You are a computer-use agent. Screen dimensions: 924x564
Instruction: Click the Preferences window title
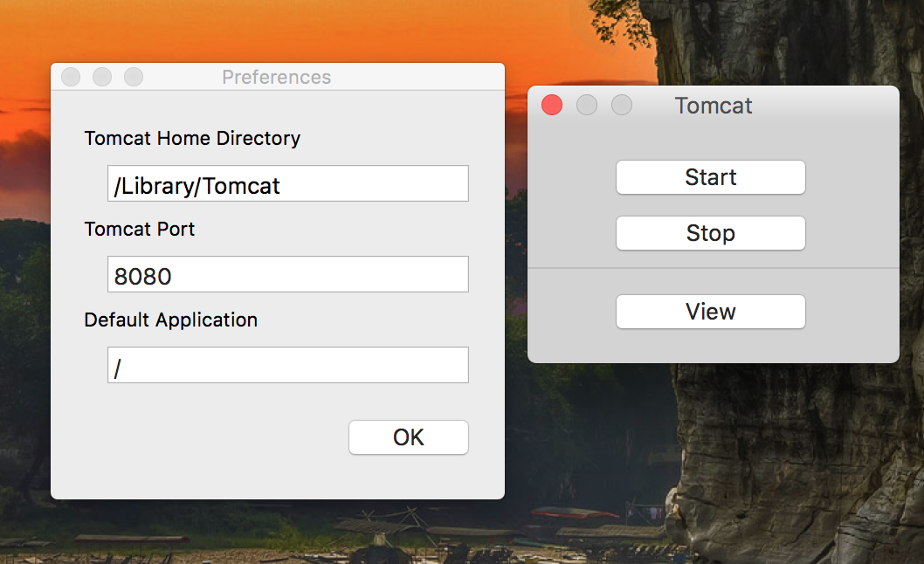click(x=276, y=77)
